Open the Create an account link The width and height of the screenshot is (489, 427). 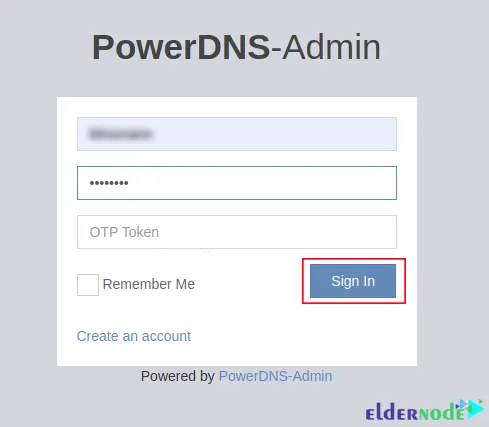pyautogui.click(x=134, y=336)
